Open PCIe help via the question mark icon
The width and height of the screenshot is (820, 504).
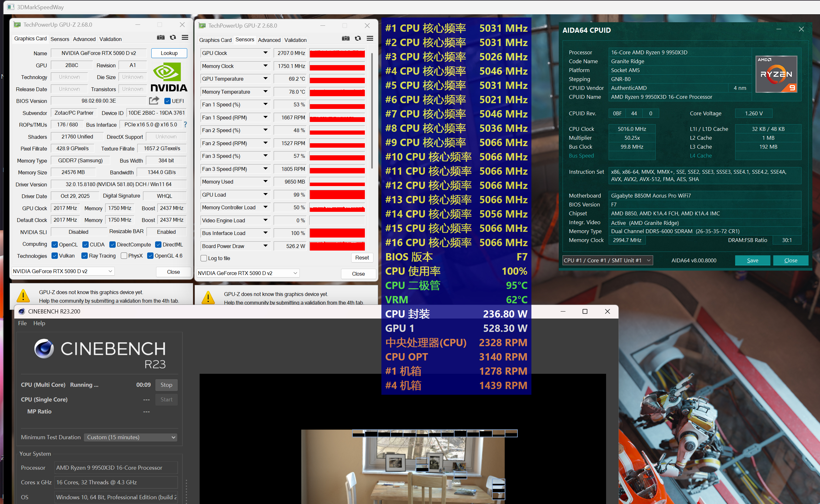[186, 125]
